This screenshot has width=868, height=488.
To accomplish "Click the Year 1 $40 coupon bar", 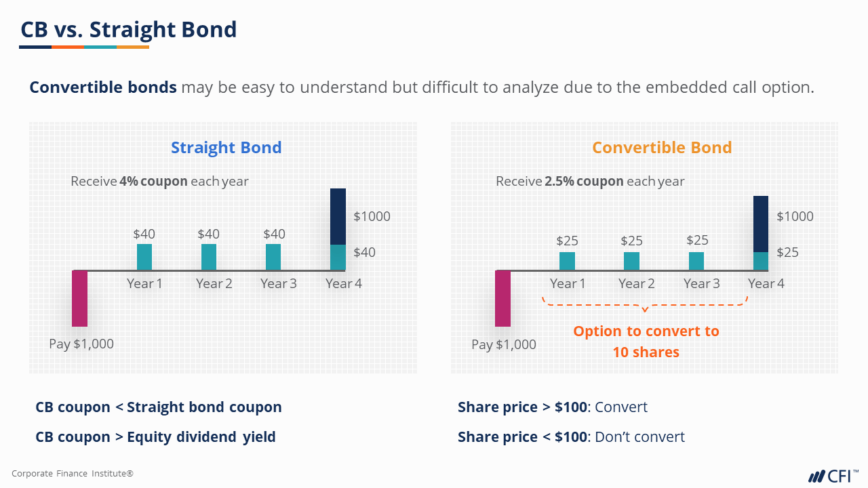I will click(144, 257).
